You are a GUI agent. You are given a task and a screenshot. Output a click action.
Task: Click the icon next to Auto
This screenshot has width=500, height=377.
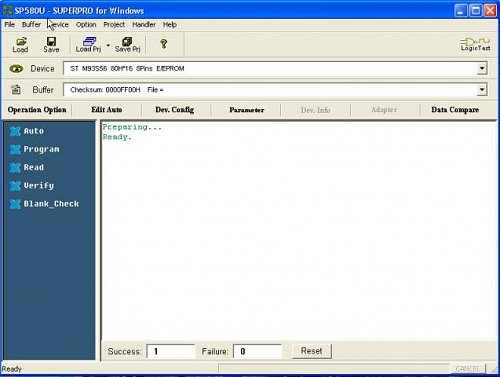click(15, 131)
